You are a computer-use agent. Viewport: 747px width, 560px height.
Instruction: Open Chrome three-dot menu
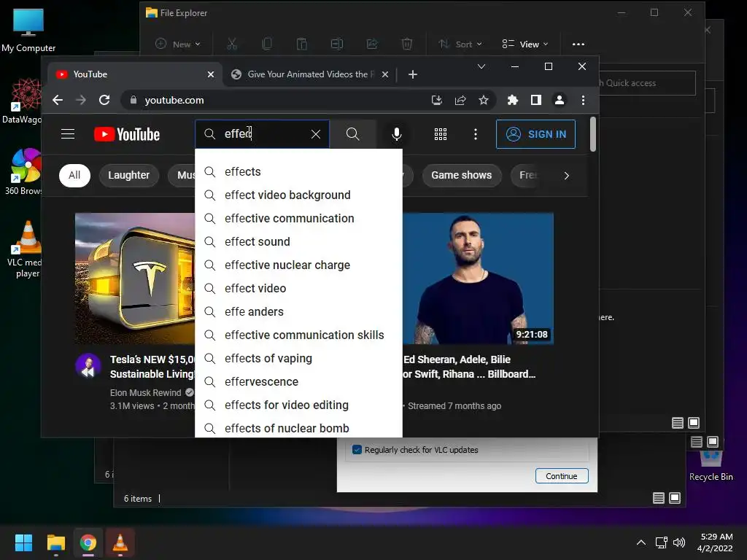(583, 100)
